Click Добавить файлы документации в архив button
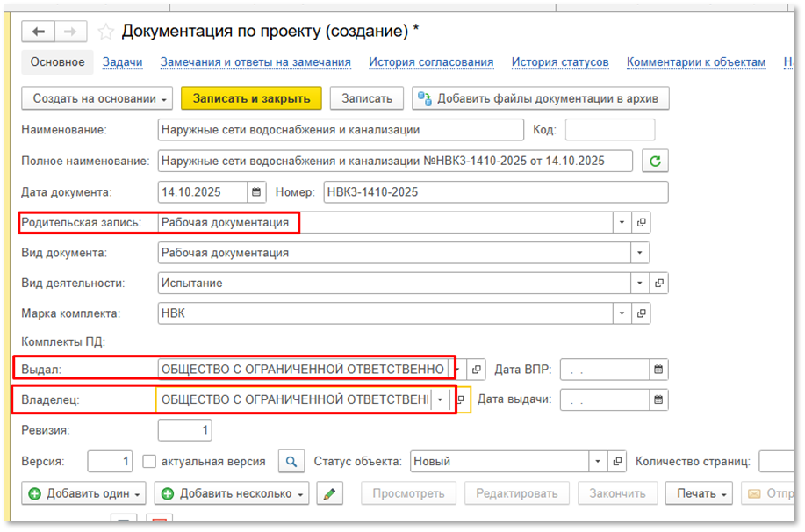This screenshot has height=532, width=805. tap(541, 98)
